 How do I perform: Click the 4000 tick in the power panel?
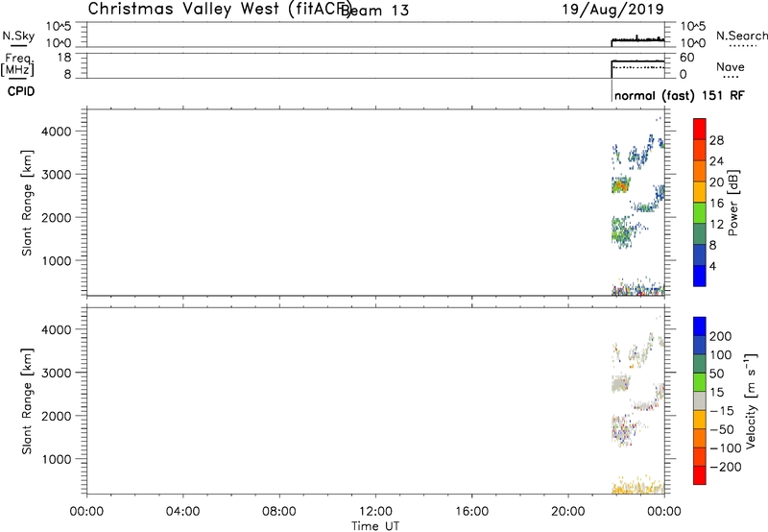(x=57, y=132)
